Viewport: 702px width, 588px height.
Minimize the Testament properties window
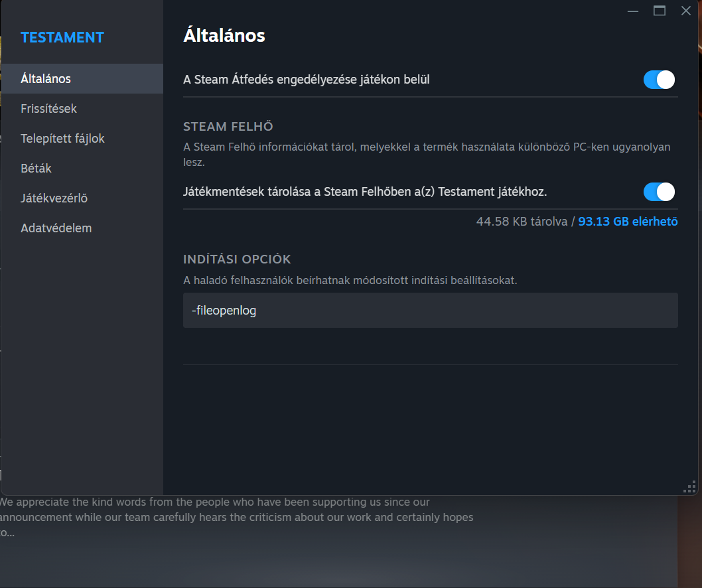(x=634, y=11)
